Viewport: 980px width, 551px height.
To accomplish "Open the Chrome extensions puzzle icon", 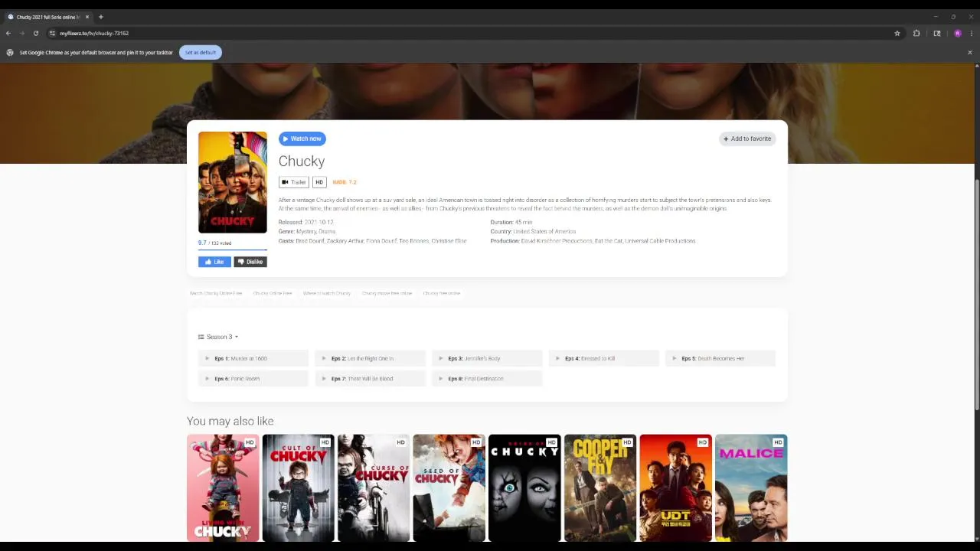I will (x=916, y=34).
